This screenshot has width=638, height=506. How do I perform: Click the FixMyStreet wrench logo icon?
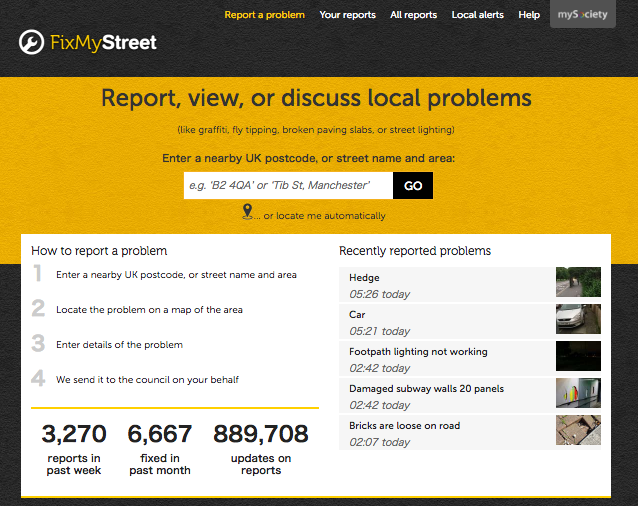(x=31, y=42)
